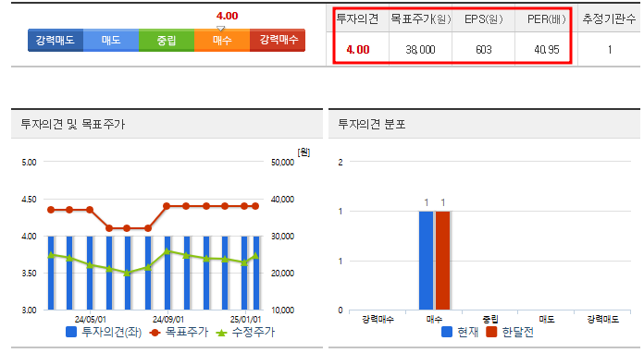The height and width of the screenshot is (353, 644).
Task: Toggle the 현재 legend blue square
Action: click(x=447, y=332)
